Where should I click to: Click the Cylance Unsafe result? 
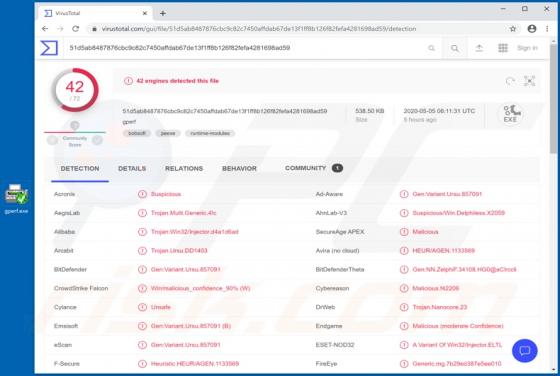(x=161, y=307)
